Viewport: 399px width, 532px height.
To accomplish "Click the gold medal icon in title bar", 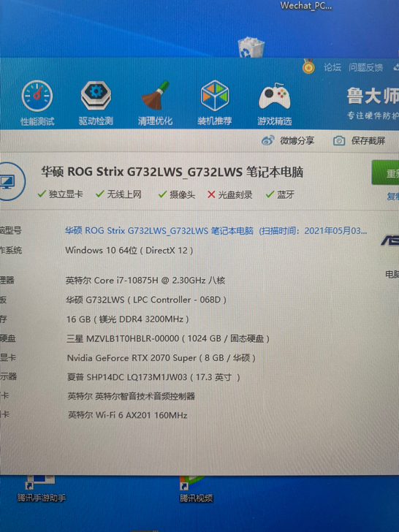I will click(x=308, y=66).
